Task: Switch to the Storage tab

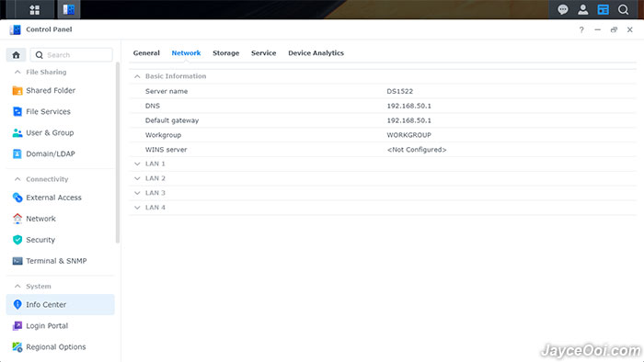Action: click(226, 53)
